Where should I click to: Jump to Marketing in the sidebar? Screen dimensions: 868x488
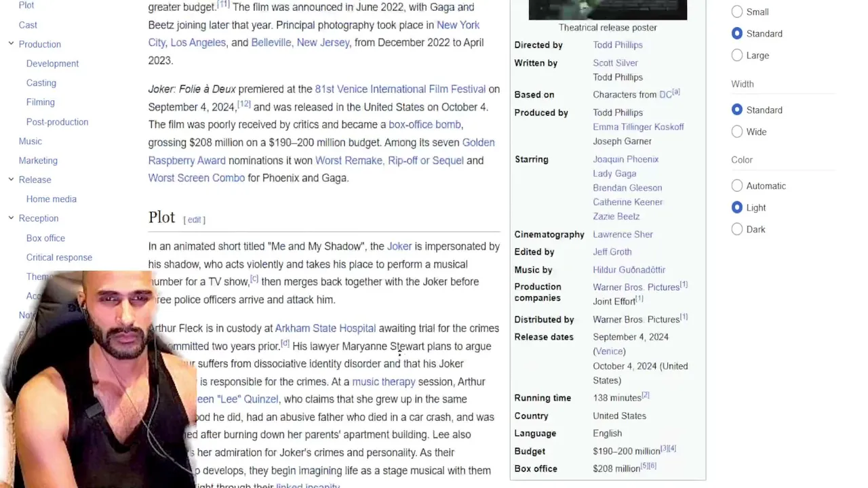(x=38, y=161)
